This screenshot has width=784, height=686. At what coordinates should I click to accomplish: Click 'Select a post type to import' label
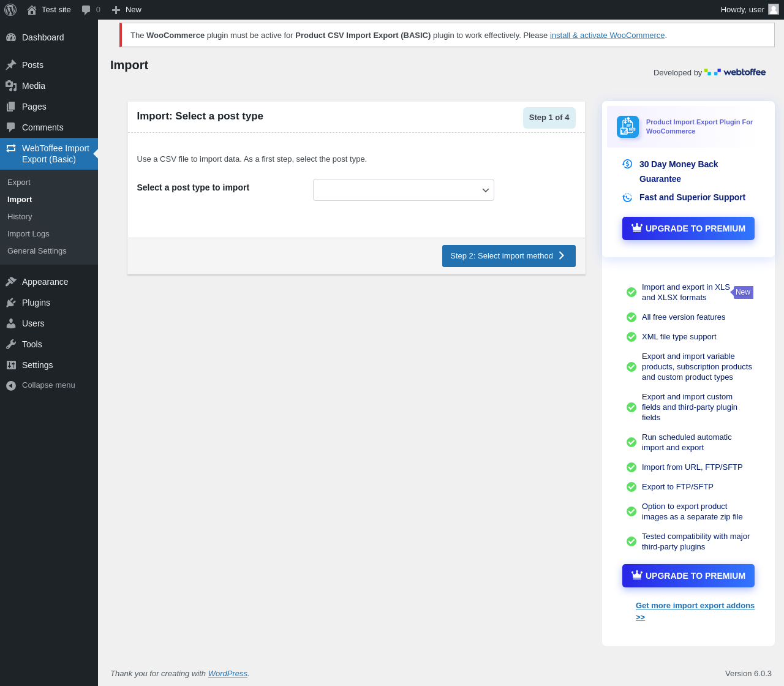coord(193,187)
